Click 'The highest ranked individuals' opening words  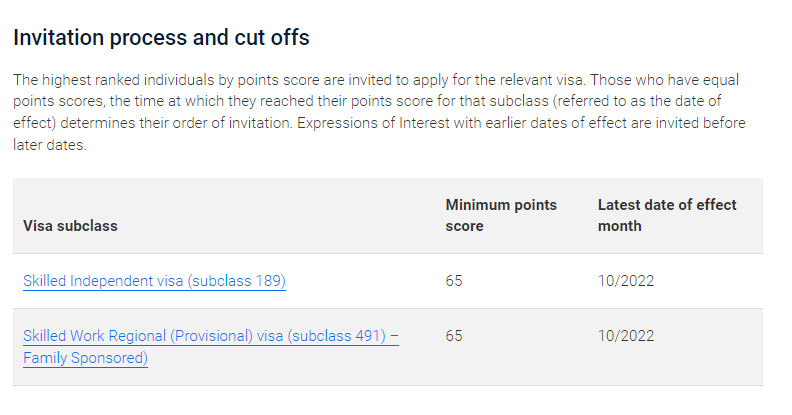114,80
